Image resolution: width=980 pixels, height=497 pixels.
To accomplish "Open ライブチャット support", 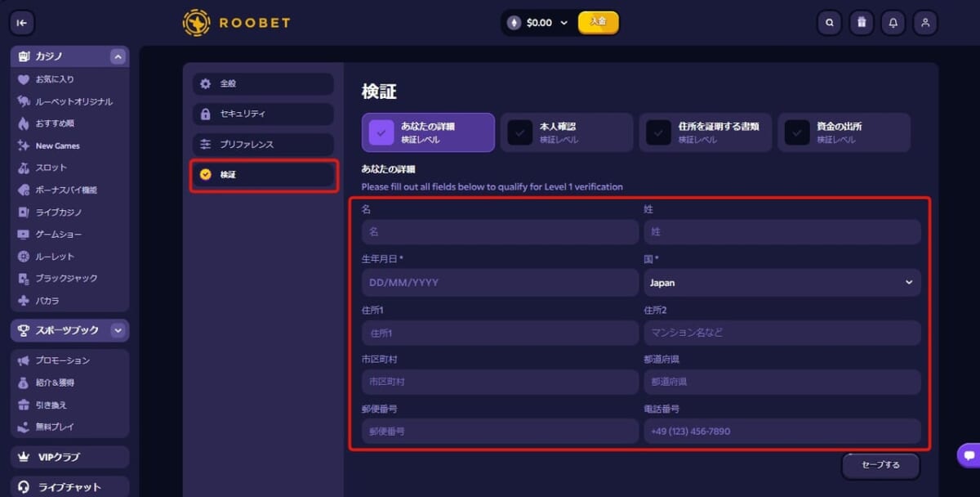I will pyautogui.click(x=69, y=487).
